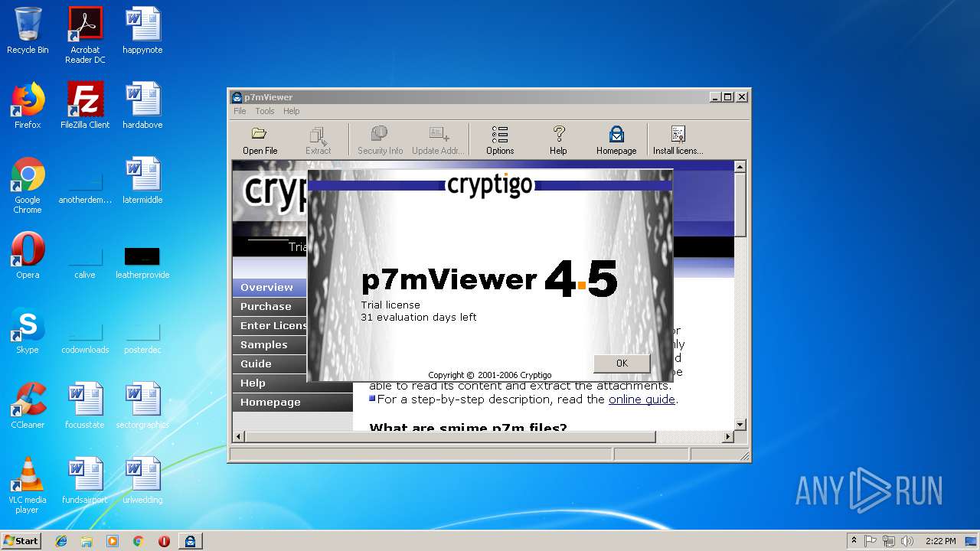This screenshot has height=551, width=980.
Task: Select Enter License in the sidebar
Action: pos(269,326)
